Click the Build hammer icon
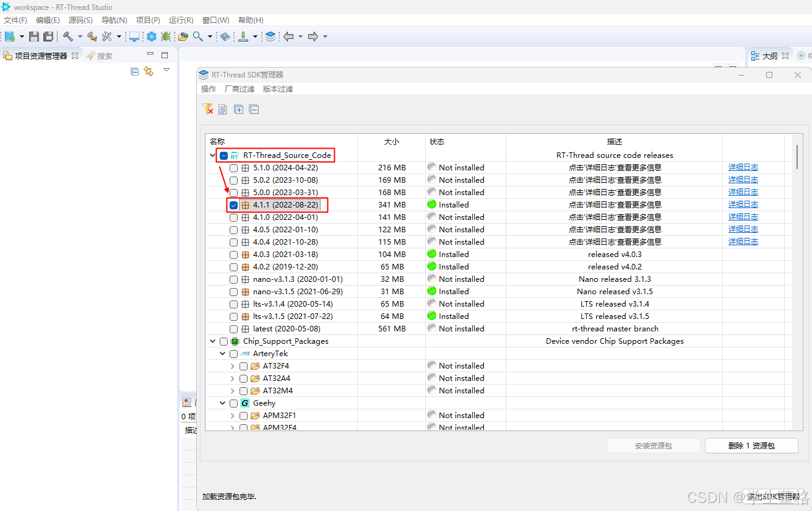This screenshot has width=812, height=511. pyautogui.click(x=68, y=37)
